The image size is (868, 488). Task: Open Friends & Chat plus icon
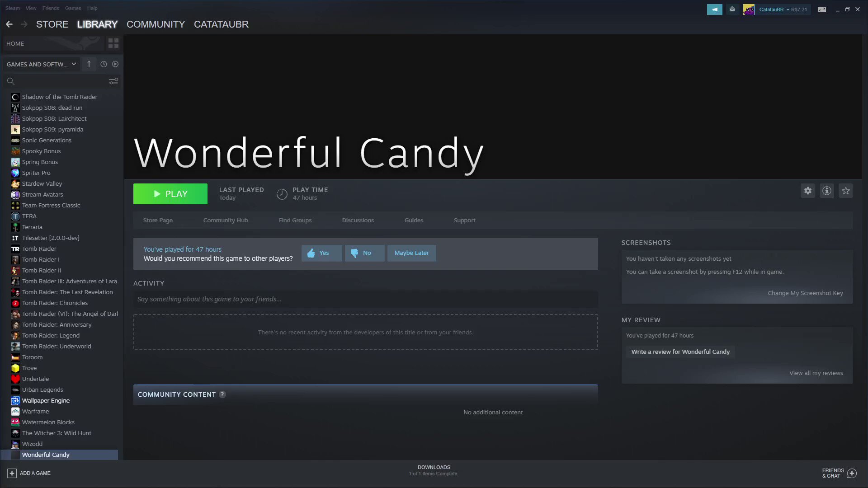point(852,473)
